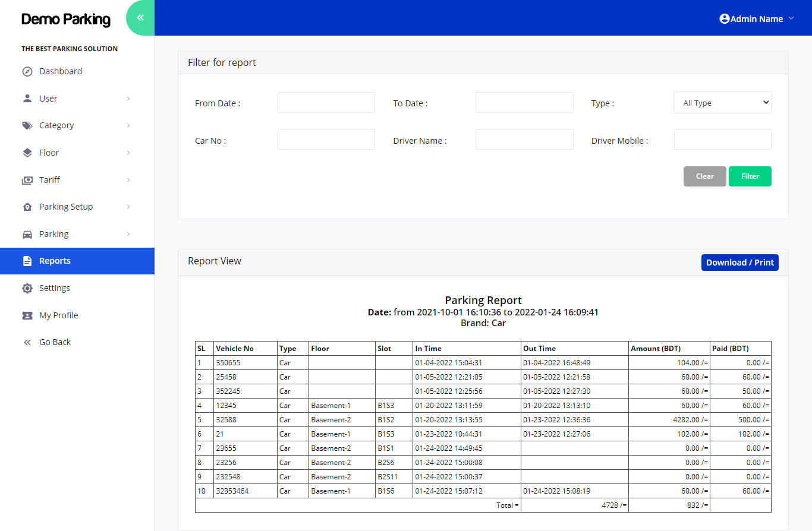
Task: Expand the Tariff submenu chevron
Action: pyautogui.click(x=128, y=180)
